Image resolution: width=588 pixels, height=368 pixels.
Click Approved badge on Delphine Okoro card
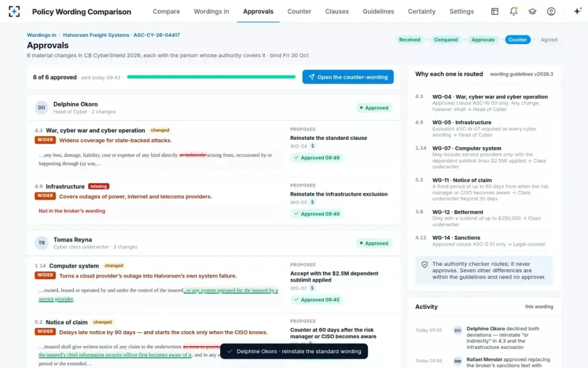pos(374,108)
